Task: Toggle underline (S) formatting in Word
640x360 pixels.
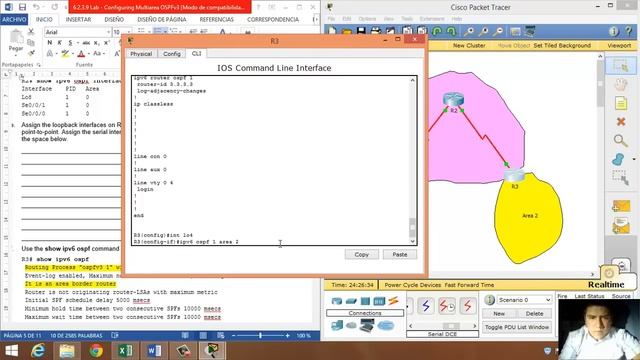Action: tap(70, 42)
